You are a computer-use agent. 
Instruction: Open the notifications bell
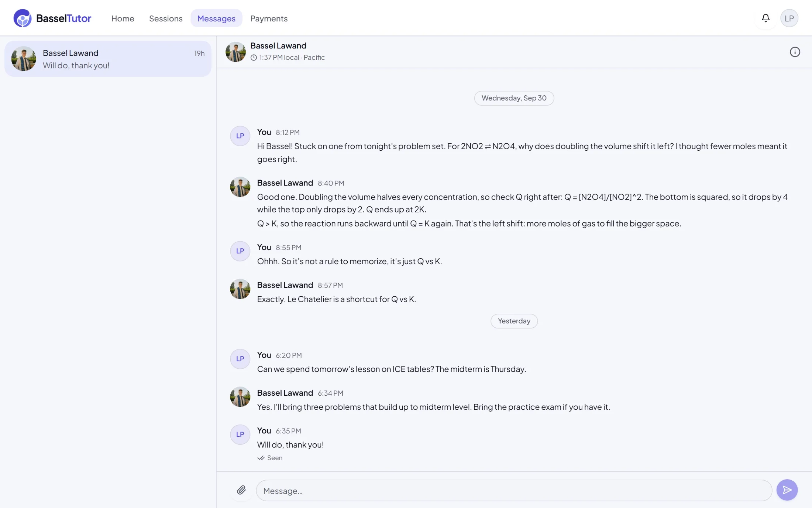point(765,18)
